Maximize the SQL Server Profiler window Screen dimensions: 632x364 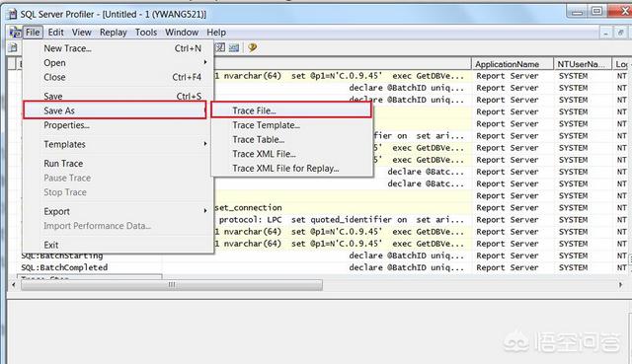pos(596,12)
